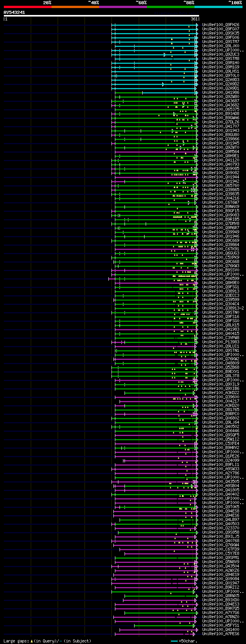Viewport: 246px width, 644px height.
Task: Click hit label UniRef100_P06599
Action: pos(221,278)
